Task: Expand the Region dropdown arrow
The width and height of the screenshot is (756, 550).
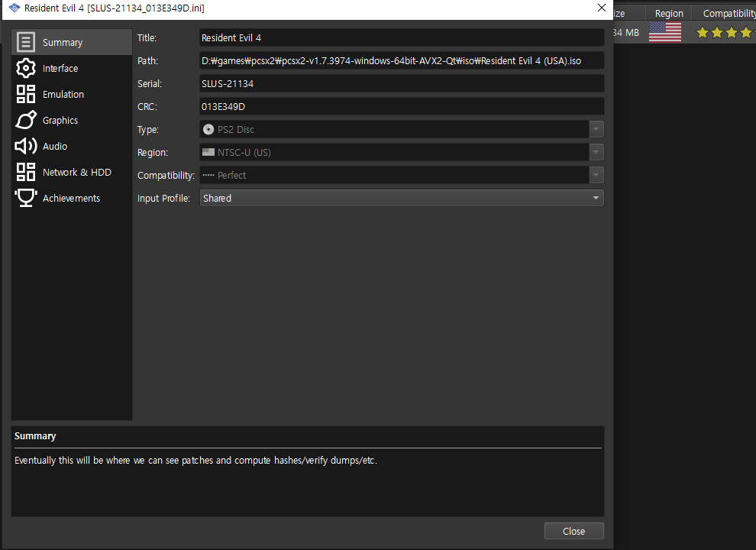Action: (596, 152)
